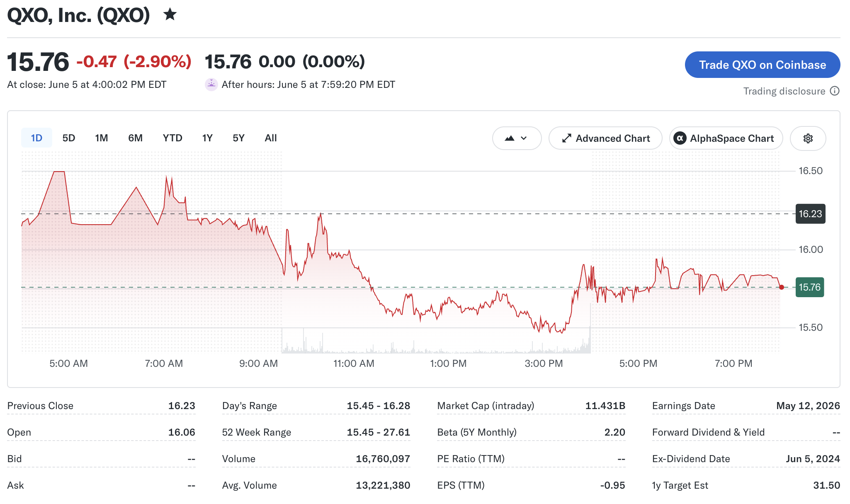Click the 1:00 PM axis label
850x504 pixels.
pyautogui.click(x=448, y=363)
